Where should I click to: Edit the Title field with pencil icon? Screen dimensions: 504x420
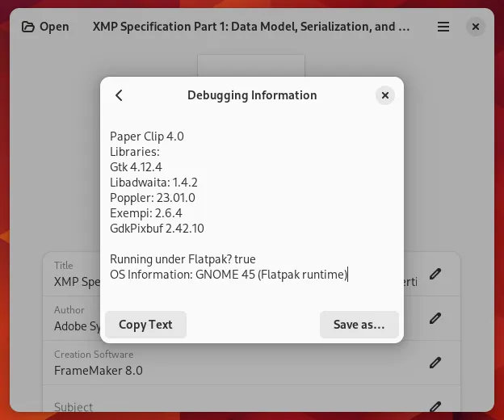435,274
